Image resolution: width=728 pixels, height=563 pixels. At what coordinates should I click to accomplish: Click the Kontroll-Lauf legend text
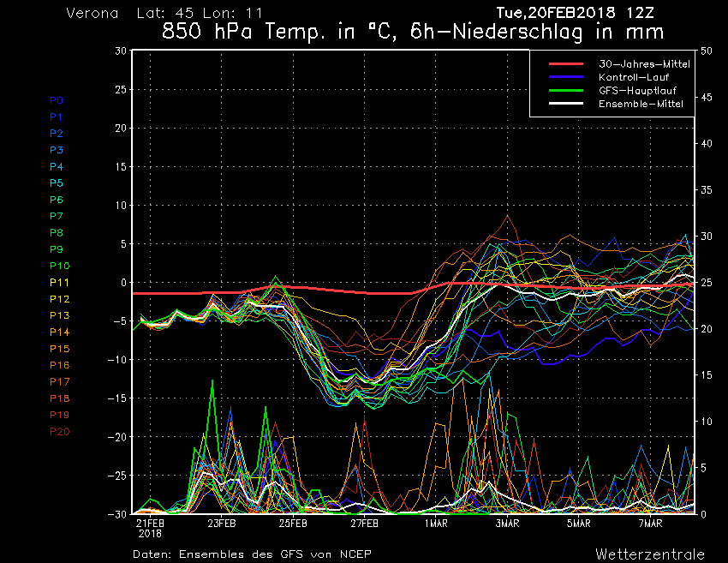click(x=634, y=77)
